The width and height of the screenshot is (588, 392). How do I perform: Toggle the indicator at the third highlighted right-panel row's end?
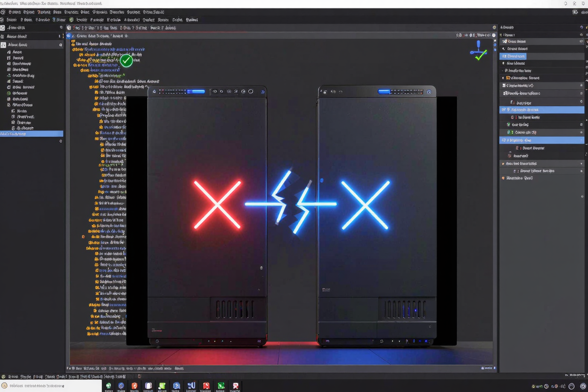(x=581, y=140)
